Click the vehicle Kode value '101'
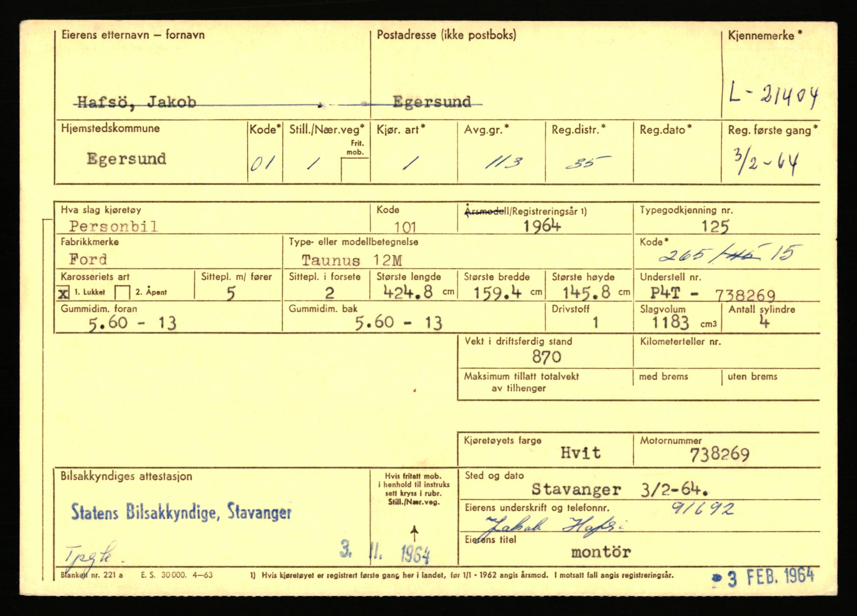 tap(405, 227)
